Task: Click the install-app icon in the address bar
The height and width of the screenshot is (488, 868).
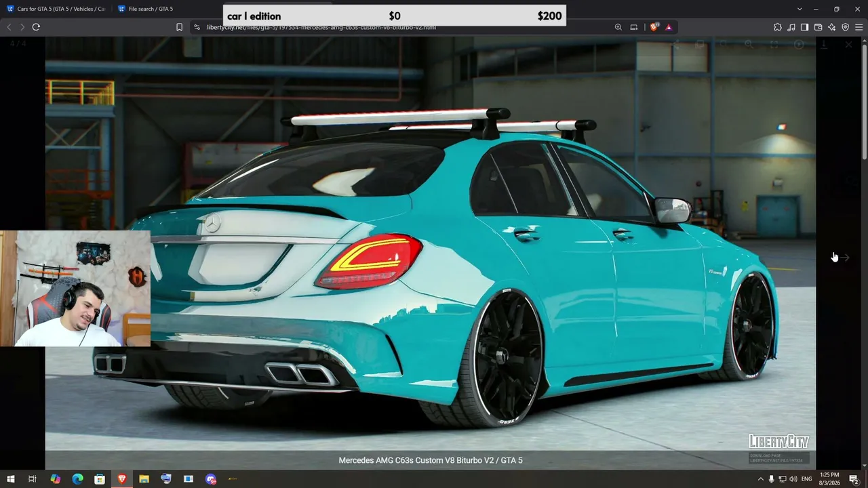Action: click(634, 27)
